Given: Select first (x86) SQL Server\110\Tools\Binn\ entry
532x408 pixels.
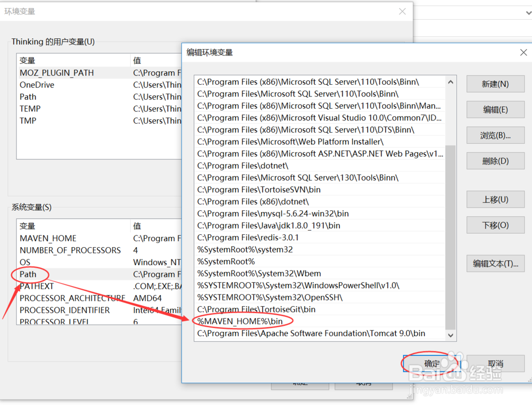Looking at the screenshot, I should click(320, 82).
